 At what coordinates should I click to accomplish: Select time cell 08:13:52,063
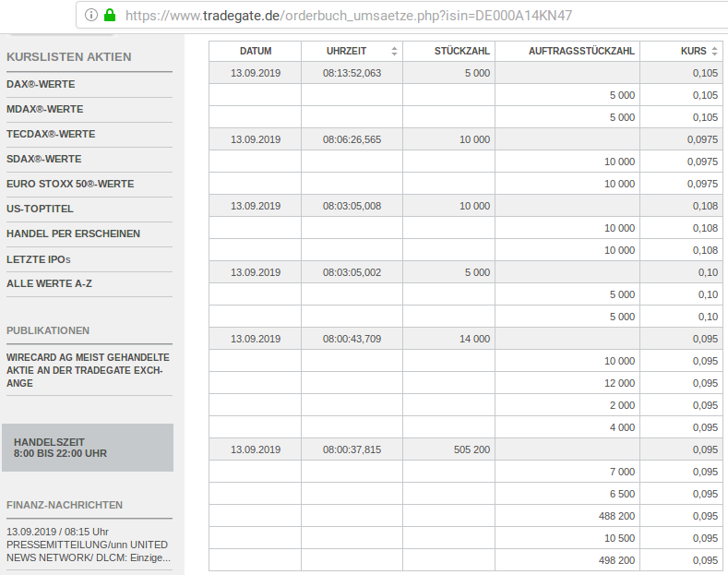[x=352, y=73]
